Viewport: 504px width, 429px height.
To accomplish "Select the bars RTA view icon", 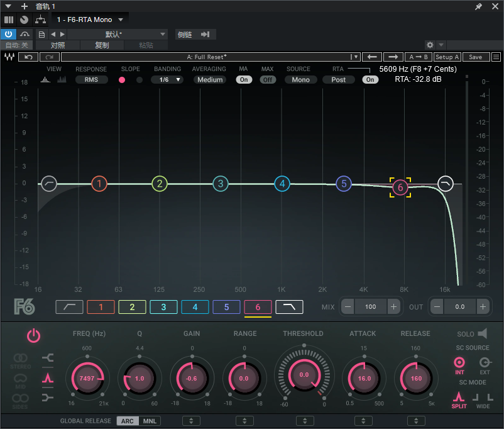I will point(45,79).
